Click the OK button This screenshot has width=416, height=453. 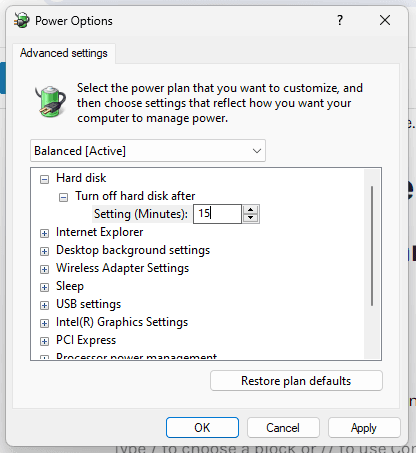tap(202, 428)
